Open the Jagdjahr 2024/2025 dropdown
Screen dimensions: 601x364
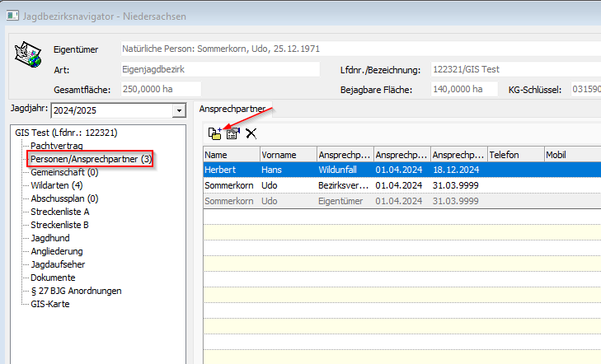(178, 110)
